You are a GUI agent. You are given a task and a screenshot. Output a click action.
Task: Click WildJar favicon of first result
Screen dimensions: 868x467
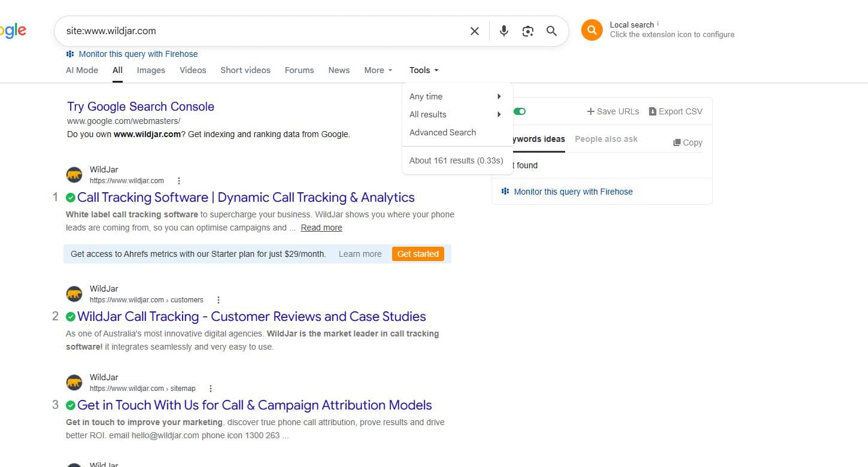74,175
